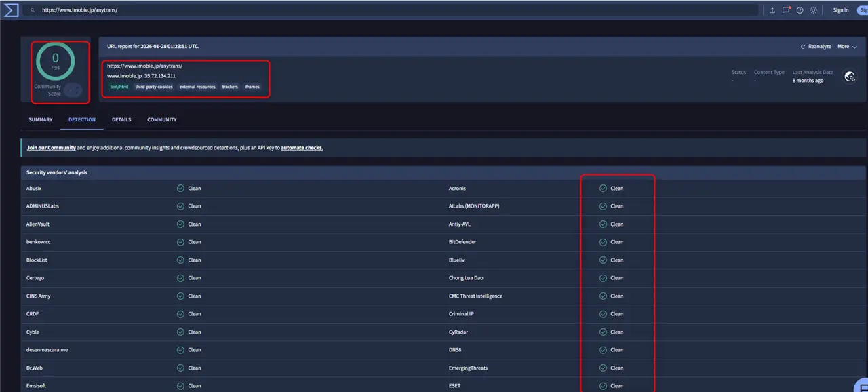This screenshot has height=392, width=868.
Task: Click the third-party-cookies tag
Action: point(154,87)
